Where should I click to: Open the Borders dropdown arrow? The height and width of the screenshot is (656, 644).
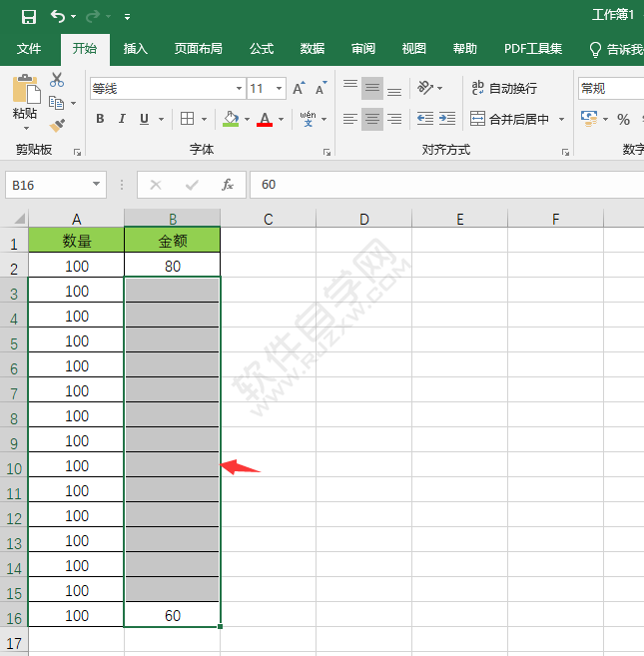(205, 119)
